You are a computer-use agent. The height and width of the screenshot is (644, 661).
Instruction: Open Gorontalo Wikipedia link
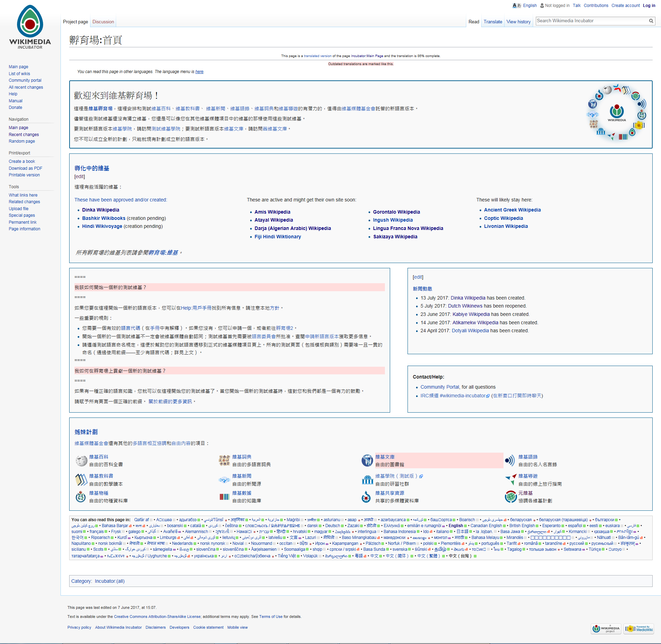(x=396, y=212)
